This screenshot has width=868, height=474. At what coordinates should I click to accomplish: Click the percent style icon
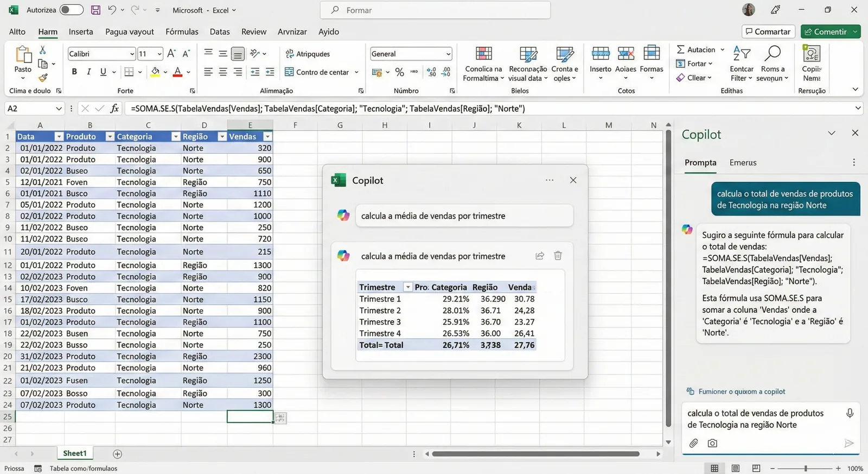click(400, 72)
